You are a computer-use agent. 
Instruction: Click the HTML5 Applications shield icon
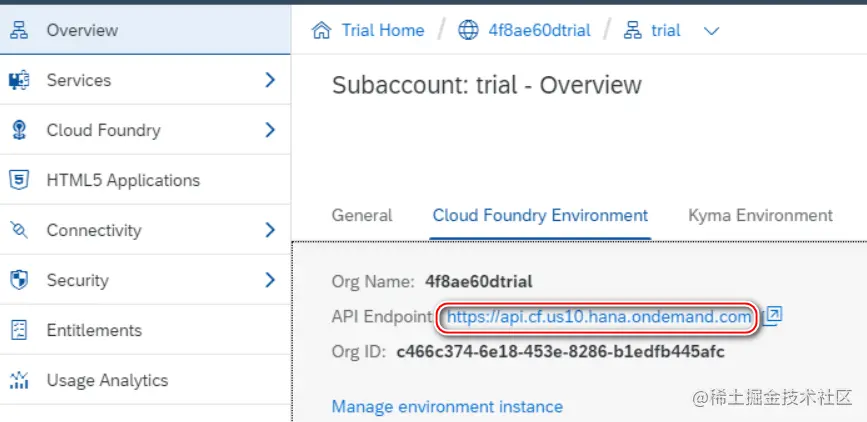click(19, 180)
